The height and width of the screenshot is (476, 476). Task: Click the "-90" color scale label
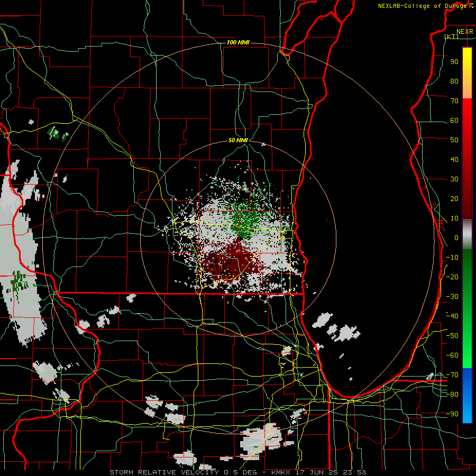pyautogui.click(x=452, y=414)
